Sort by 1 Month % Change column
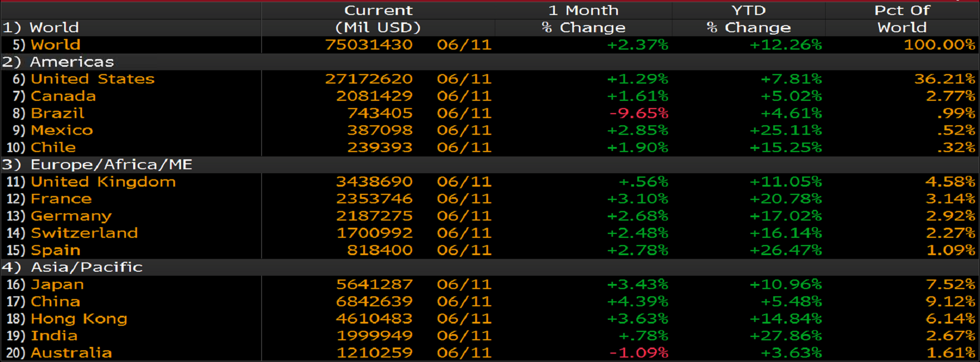The width and height of the screenshot is (980, 362). pos(584,19)
